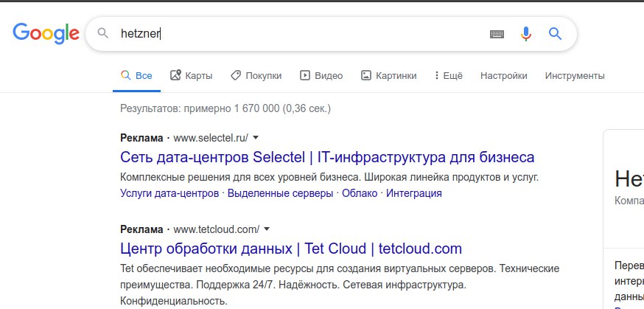
Task: Click the Google logo
Action: pyautogui.click(x=46, y=34)
